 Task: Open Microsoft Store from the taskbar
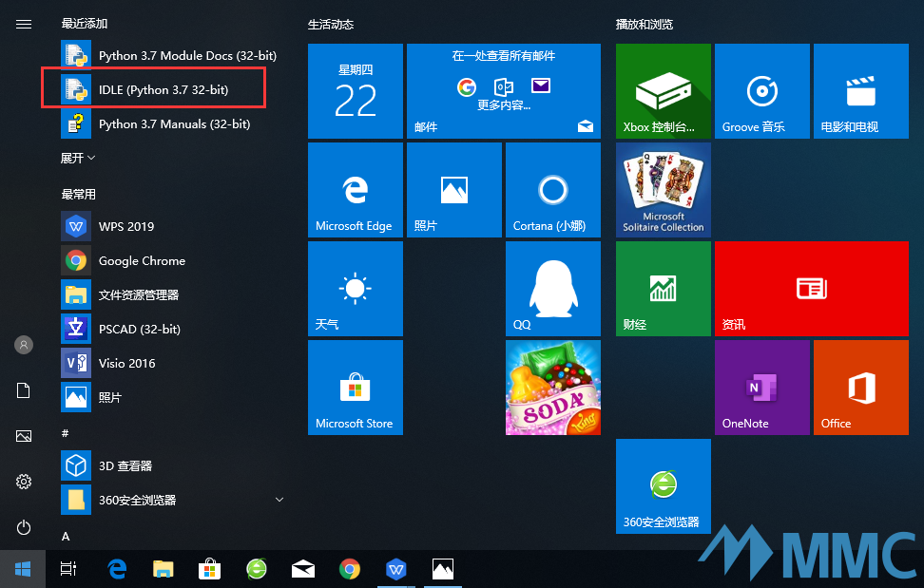coord(210,569)
